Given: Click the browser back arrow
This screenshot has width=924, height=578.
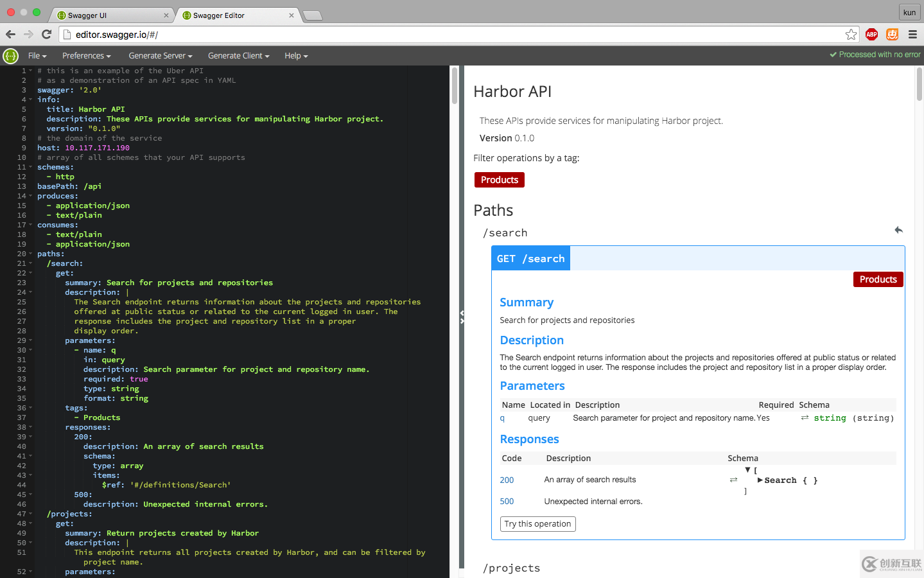Looking at the screenshot, I should [x=10, y=34].
